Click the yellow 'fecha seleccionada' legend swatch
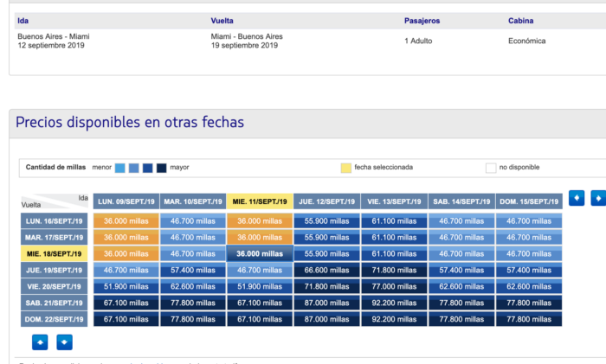The image size is (606, 364). [x=346, y=168]
